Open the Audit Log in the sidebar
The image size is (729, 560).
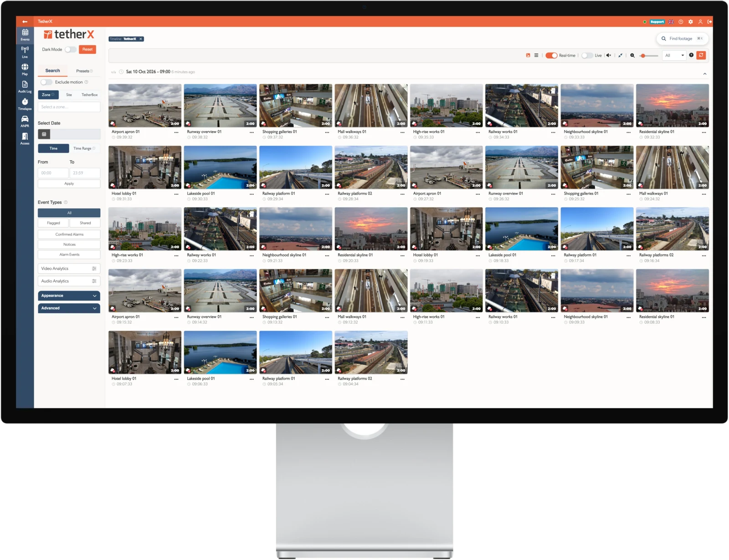25,87
